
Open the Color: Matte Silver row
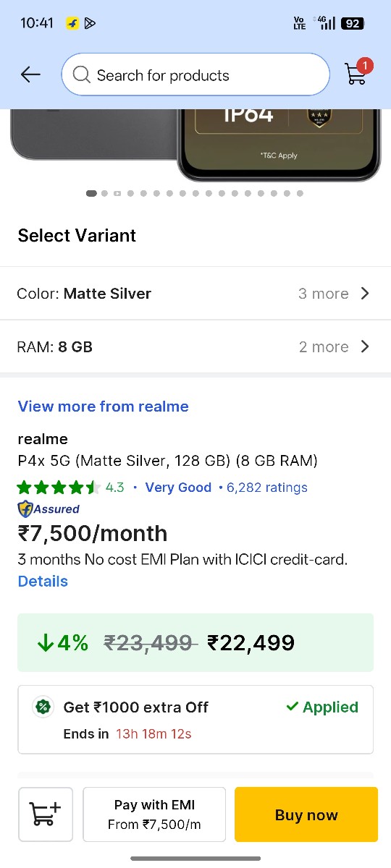195,293
